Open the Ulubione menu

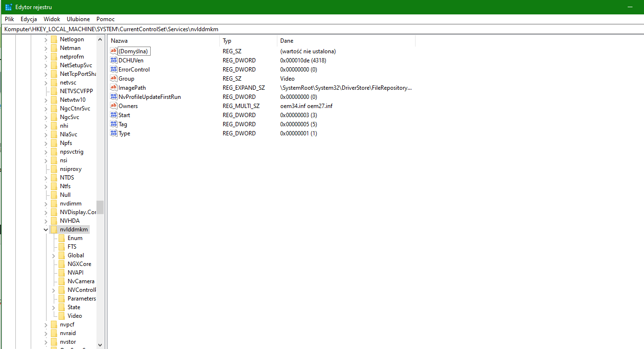(78, 19)
